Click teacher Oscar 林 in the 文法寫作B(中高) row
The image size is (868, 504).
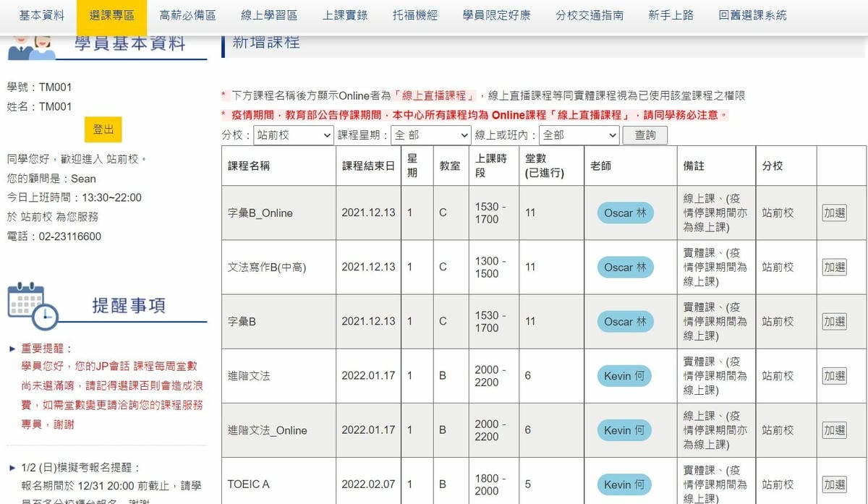[x=625, y=267]
